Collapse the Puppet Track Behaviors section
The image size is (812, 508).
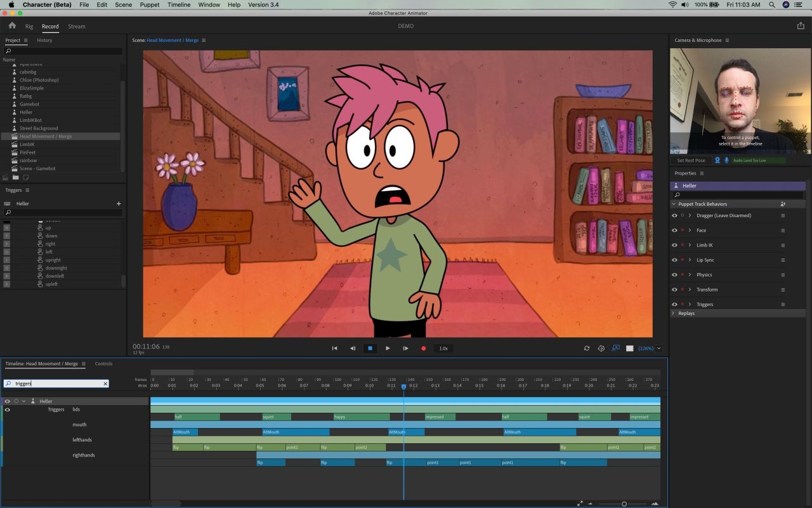click(674, 204)
